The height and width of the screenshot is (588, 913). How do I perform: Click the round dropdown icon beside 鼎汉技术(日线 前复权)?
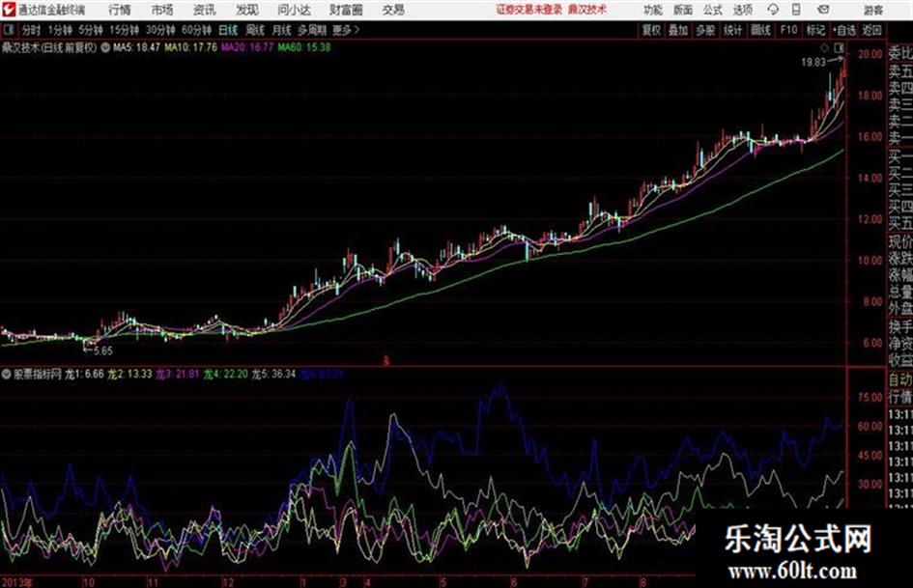(105, 47)
